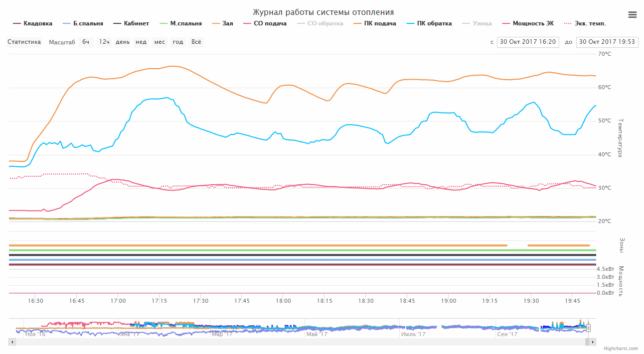Hide the Б.спальня series
Screen dimensions: 644x354
click(x=83, y=23)
